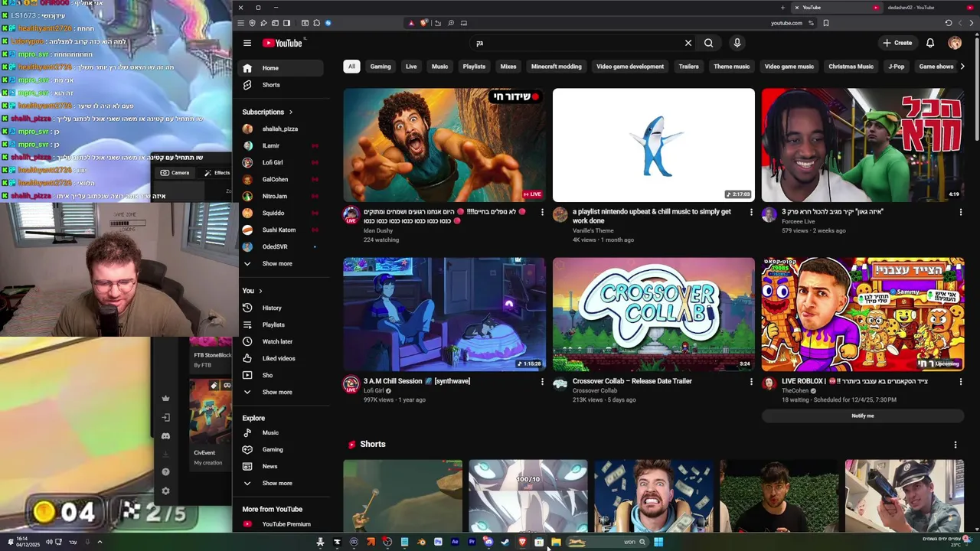Open the blue shark playlist thumbnail

tap(653, 145)
